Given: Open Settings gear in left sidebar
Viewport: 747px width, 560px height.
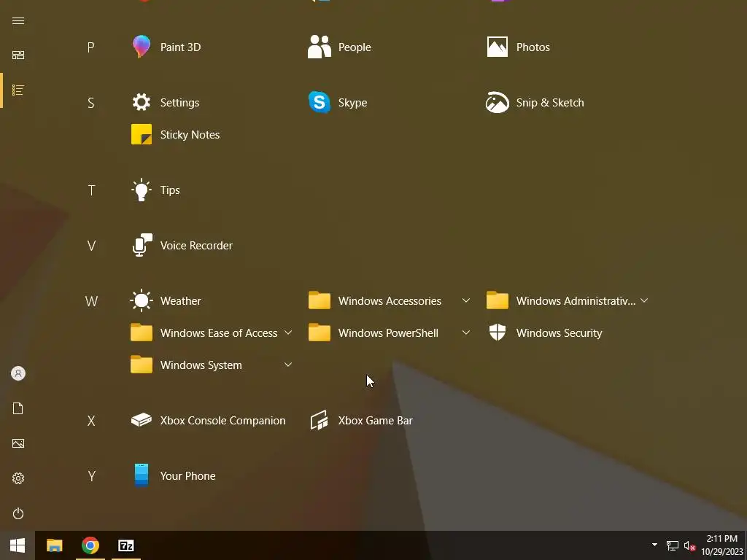Looking at the screenshot, I should point(18,478).
